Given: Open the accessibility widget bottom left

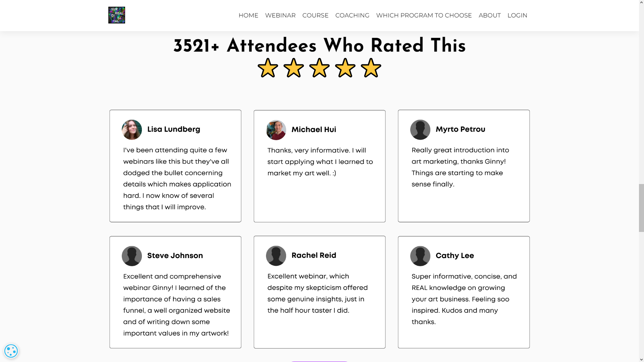Looking at the screenshot, I should coord(11,351).
